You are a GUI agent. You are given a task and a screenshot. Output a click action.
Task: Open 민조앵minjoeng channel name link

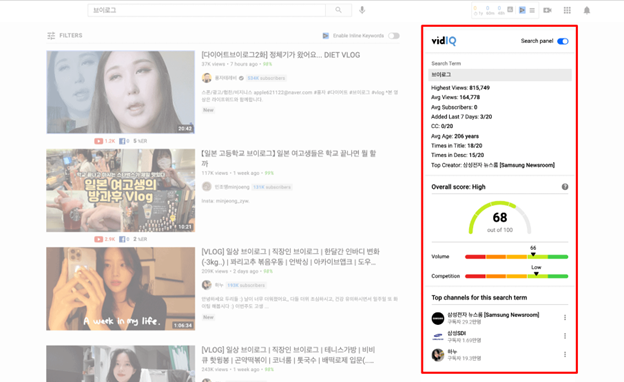[232, 187]
